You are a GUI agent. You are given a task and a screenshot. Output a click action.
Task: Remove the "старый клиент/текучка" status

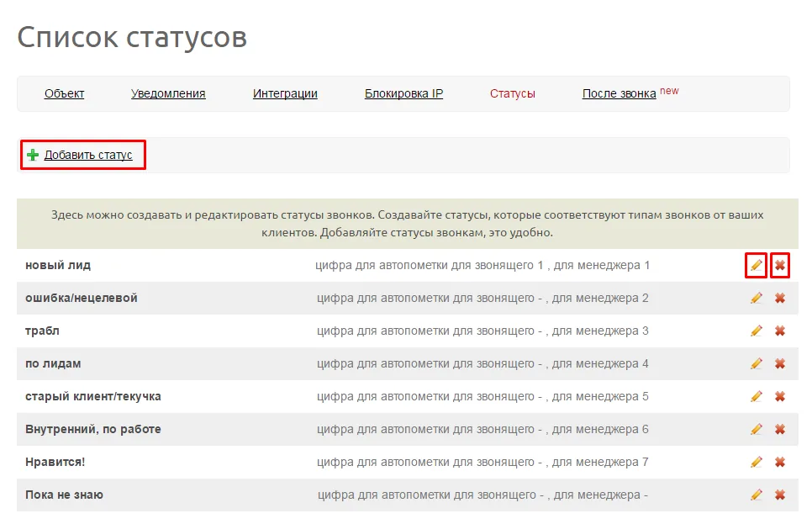780,396
